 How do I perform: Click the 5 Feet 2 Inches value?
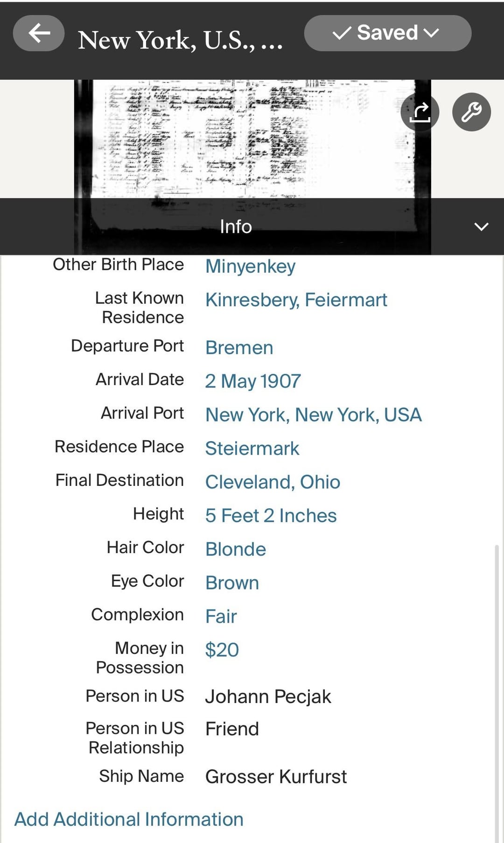click(271, 516)
